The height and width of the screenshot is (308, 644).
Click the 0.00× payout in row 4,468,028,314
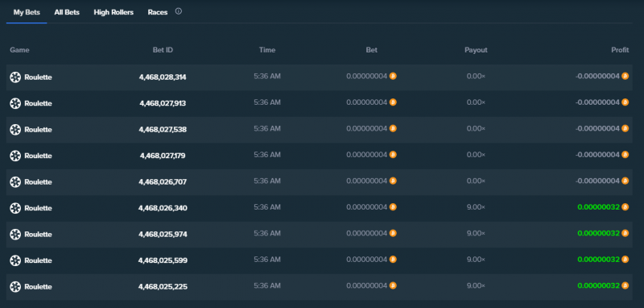[476, 76]
